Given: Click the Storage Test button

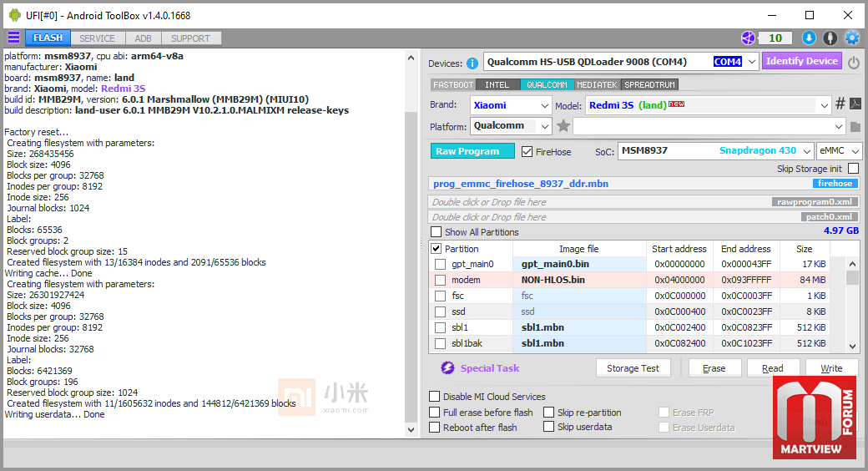Looking at the screenshot, I should click(633, 368).
